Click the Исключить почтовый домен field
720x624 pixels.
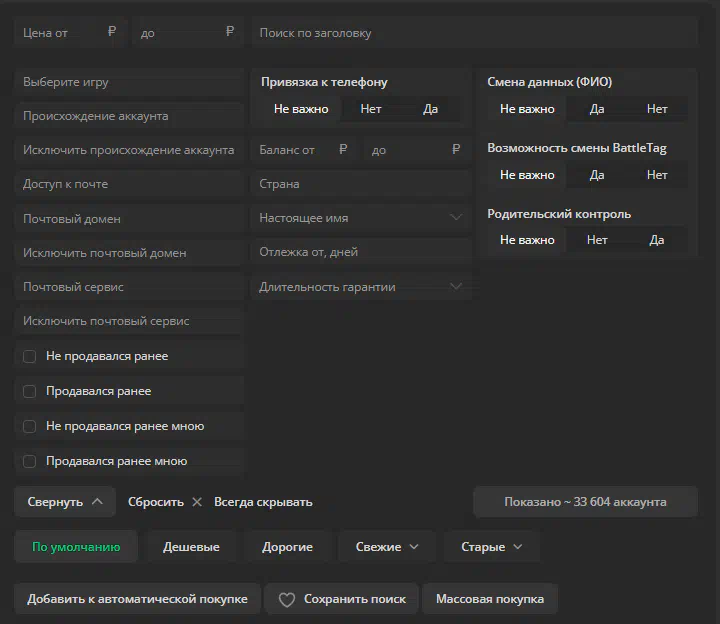tap(129, 253)
